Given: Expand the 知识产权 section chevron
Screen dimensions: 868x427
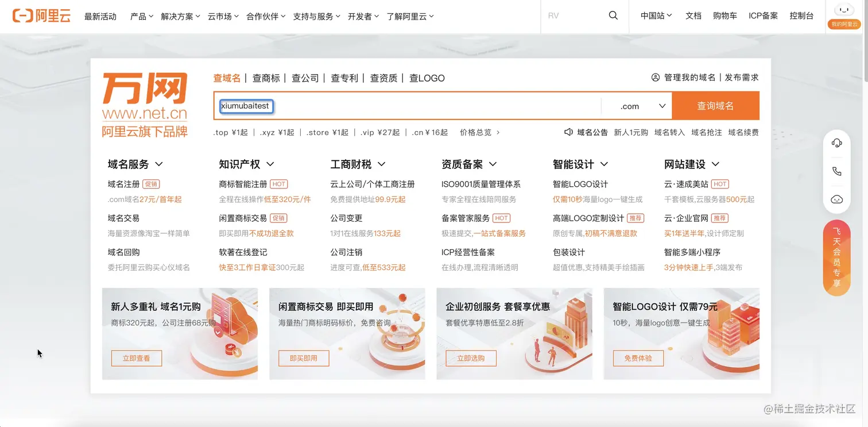Looking at the screenshot, I should pos(270,164).
